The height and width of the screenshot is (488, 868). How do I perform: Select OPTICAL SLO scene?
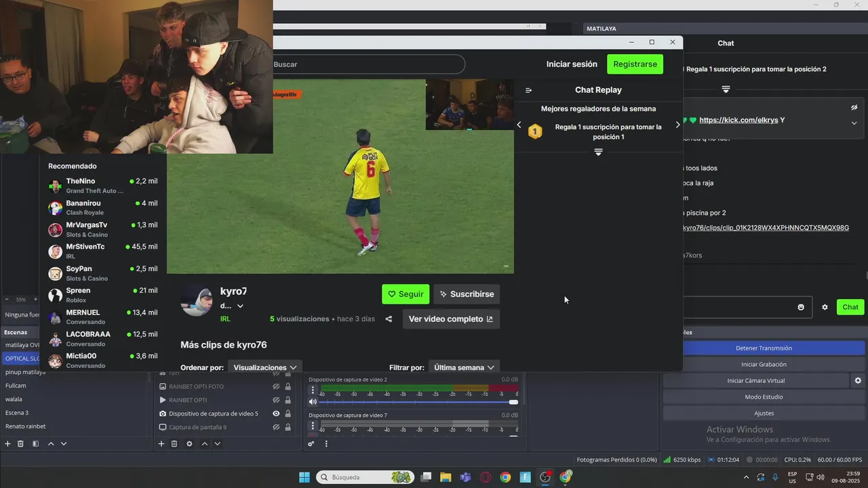[x=22, y=359]
